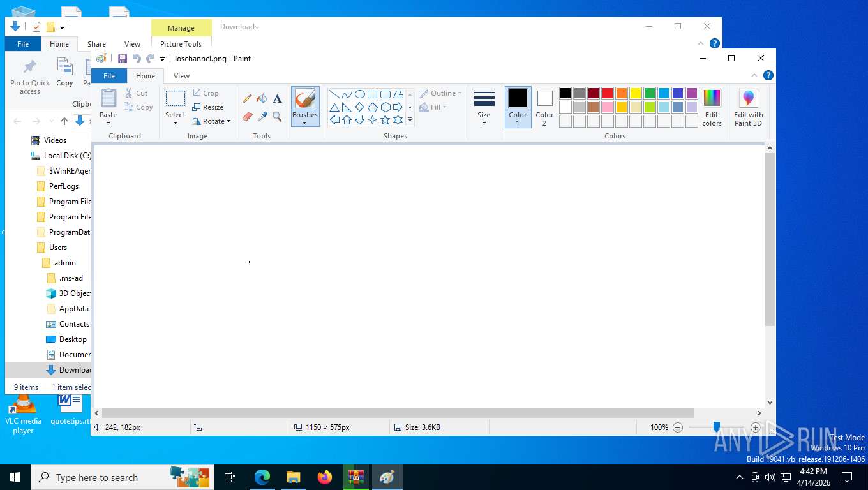Open the Rotate dropdown menu
Image resolution: width=868 pixels, height=490 pixels.
pyautogui.click(x=211, y=121)
